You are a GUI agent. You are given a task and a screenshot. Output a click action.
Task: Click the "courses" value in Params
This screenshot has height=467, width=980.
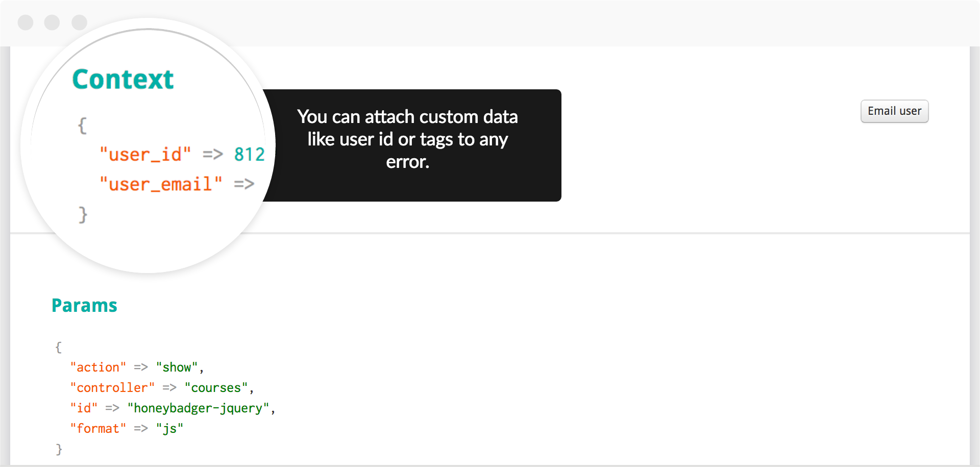point(216,387)
